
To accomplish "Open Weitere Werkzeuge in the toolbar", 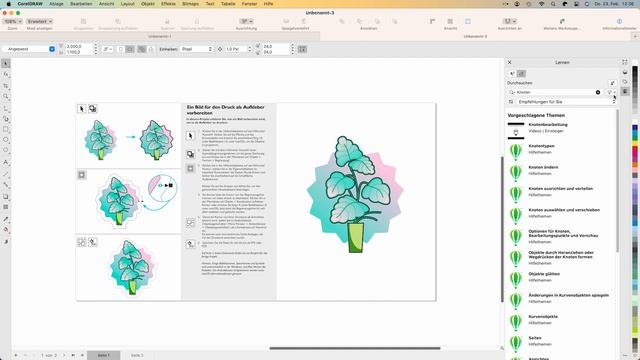I will coord(562,21).
